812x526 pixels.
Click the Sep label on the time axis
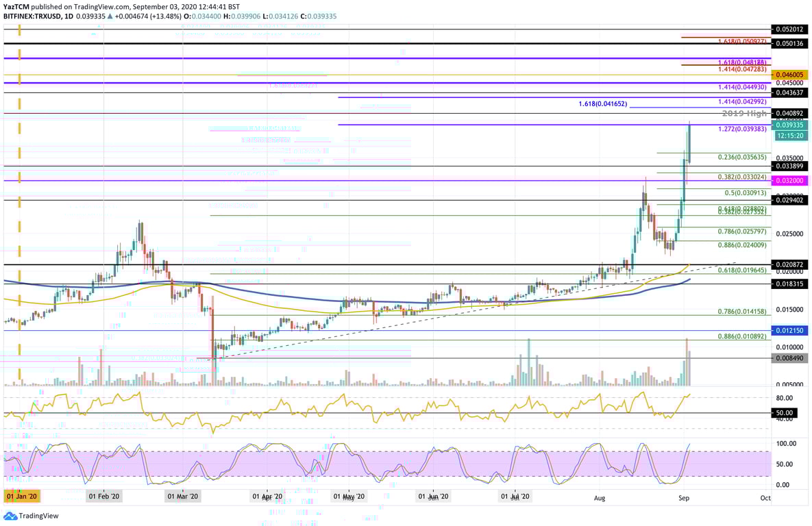[x=682, y=498]
